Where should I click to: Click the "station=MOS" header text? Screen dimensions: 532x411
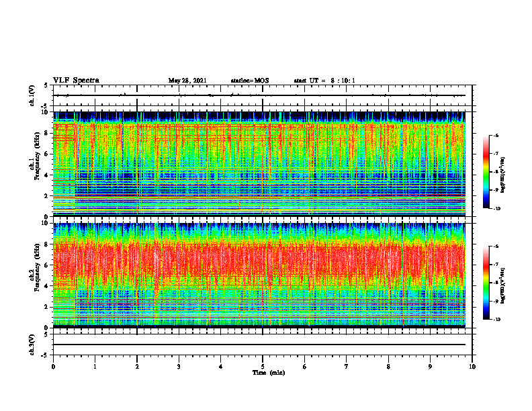coord(250,81)
